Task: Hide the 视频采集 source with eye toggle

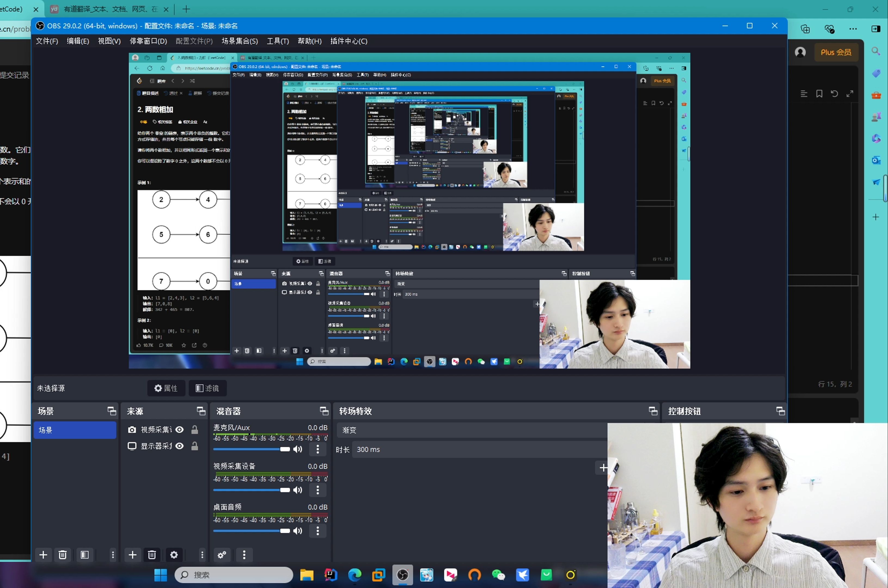Action: (x=180, y=430)
